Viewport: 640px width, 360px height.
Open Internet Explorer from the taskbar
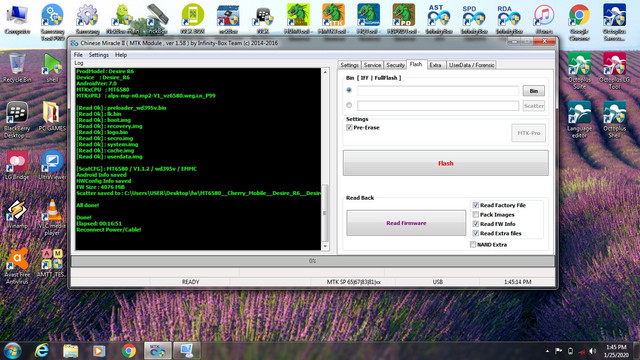point(41,351)
